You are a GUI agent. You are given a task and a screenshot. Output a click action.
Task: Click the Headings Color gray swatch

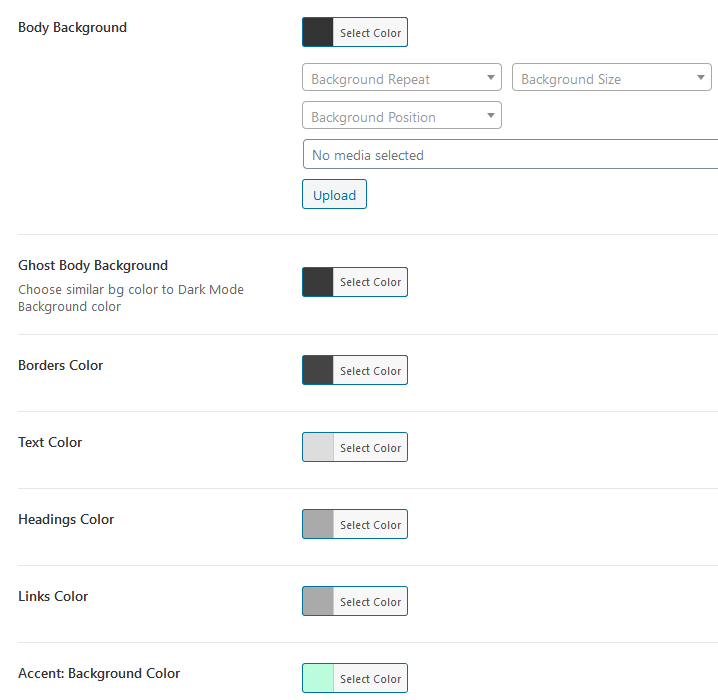[318, 525]
